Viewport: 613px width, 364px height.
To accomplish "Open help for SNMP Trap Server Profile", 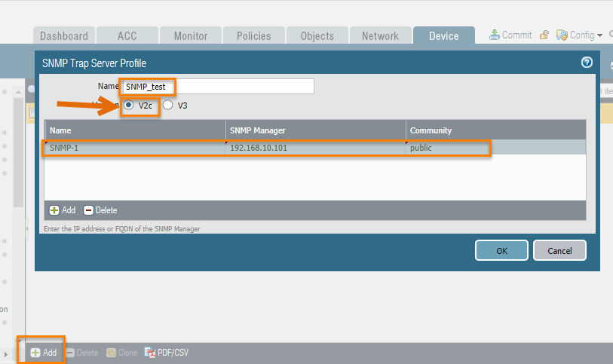I will [x=587, y=62].
